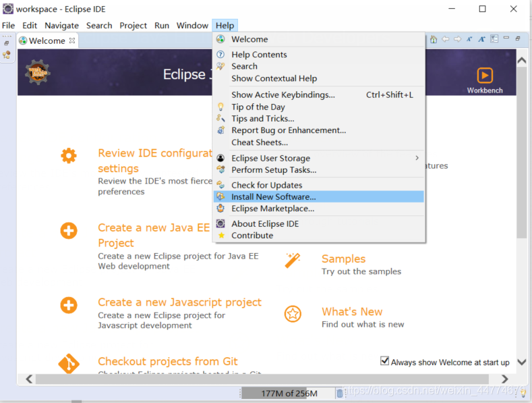This screenshot has height=403, width=532.
Task: Open the Samples link
Action: tap(343, 259)
